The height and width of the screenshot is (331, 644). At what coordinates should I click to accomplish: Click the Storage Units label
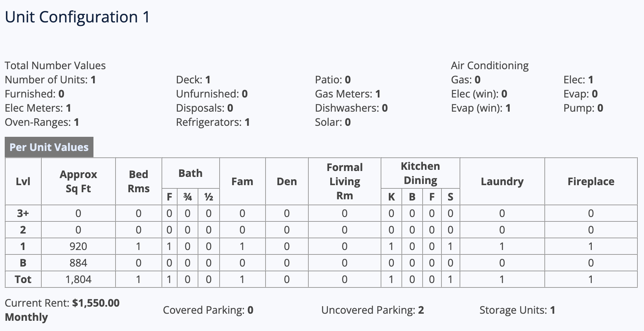coord(513,310)
